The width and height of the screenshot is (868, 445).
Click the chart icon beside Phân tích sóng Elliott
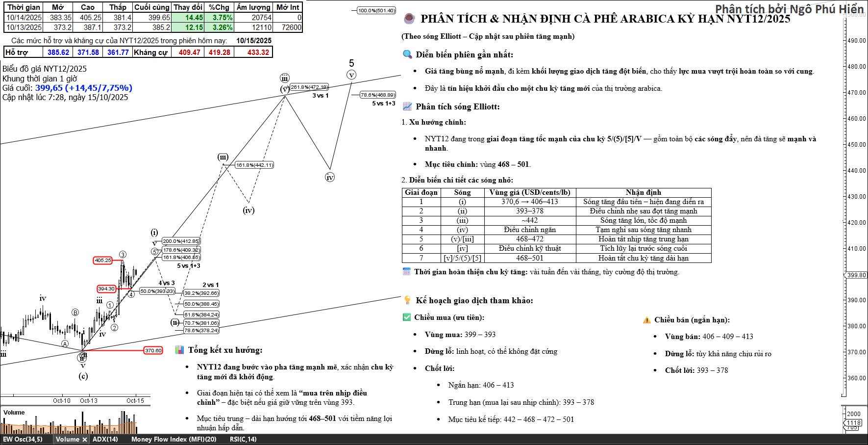[x=407, y=106]
